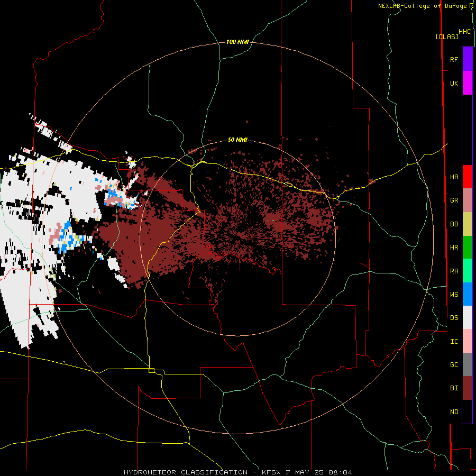This screenshot has width=476, height=476.
Task: Click the GR legend label
Action: (x=454, y=200)
